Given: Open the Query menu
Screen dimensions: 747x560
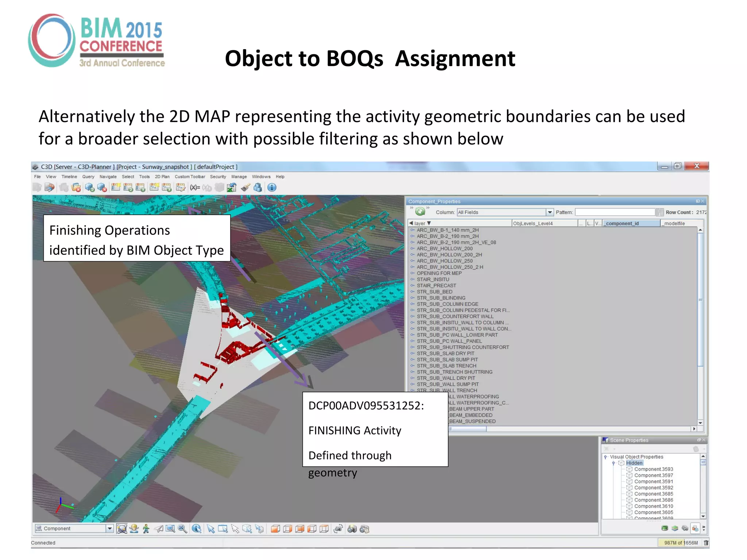Looking at the screenshot, I should click(x=88, y=176).
